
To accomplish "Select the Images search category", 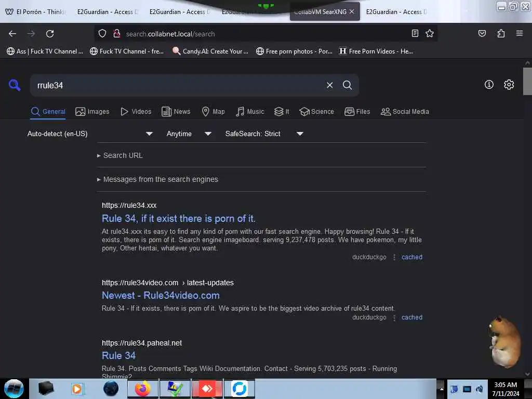I will [92, 112].
